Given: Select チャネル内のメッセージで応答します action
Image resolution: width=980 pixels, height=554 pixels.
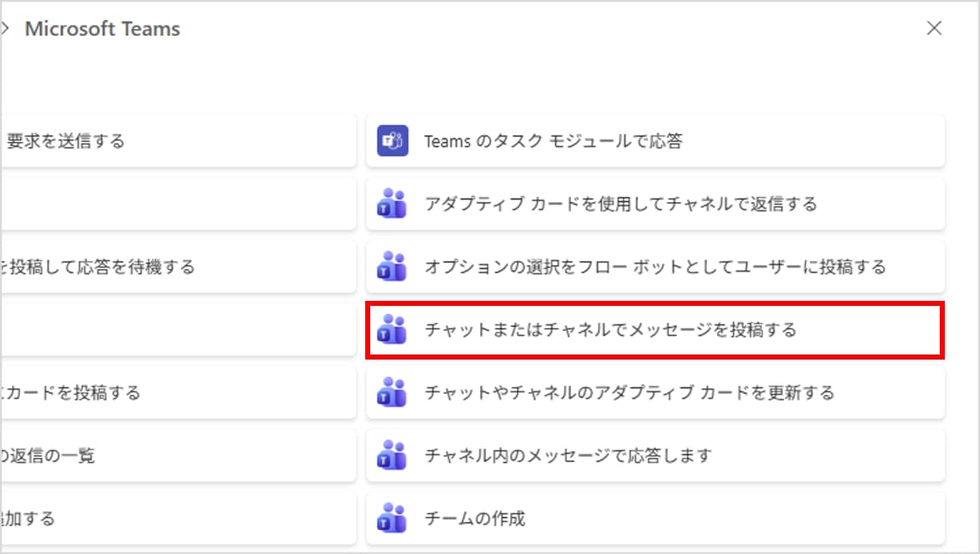Looking at the screenshot, I should tap(568, 455).
